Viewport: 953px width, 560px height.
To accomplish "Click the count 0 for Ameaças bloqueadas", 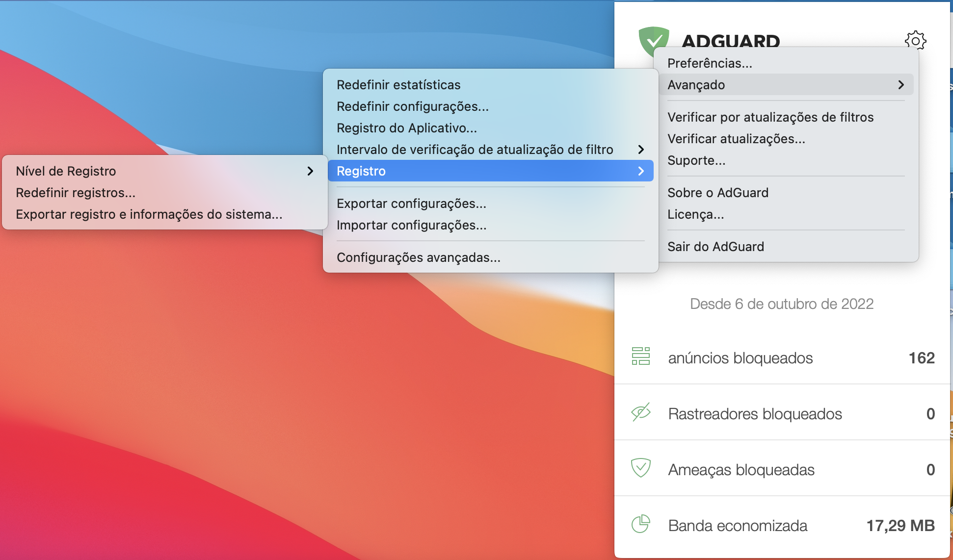I will [930, 470].
